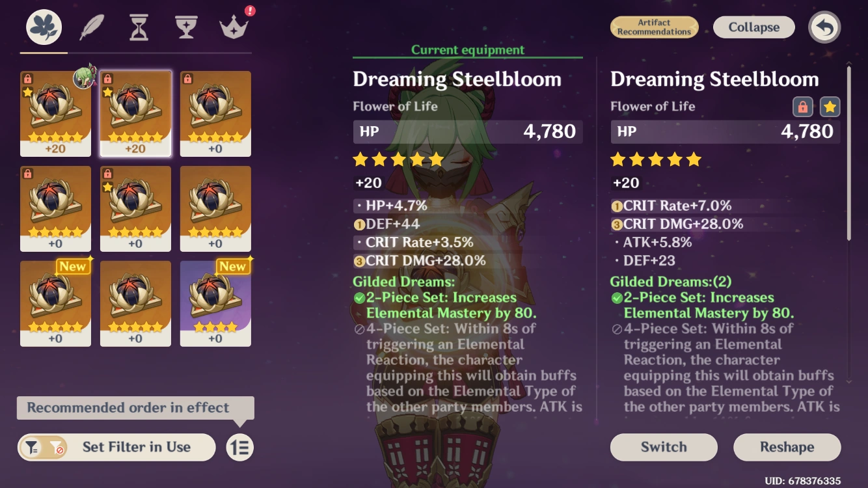Switch to Plume of Death feather tab

(92, 28)
